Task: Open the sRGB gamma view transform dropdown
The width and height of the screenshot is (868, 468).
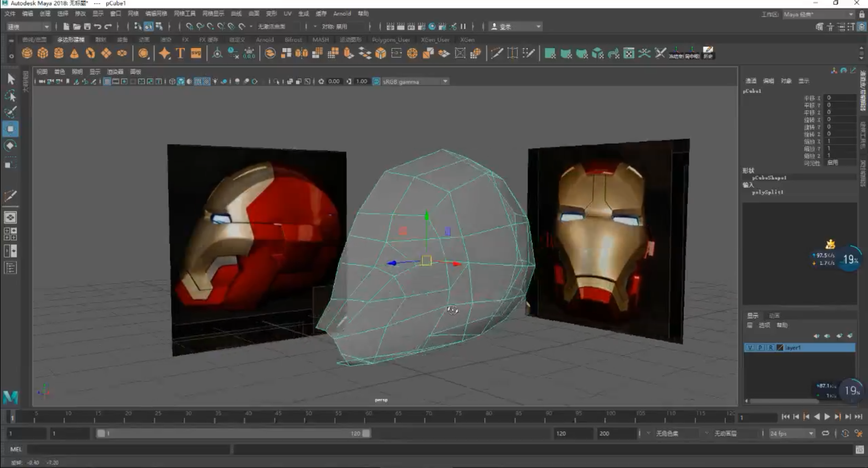Action: (x=415, y=82)
